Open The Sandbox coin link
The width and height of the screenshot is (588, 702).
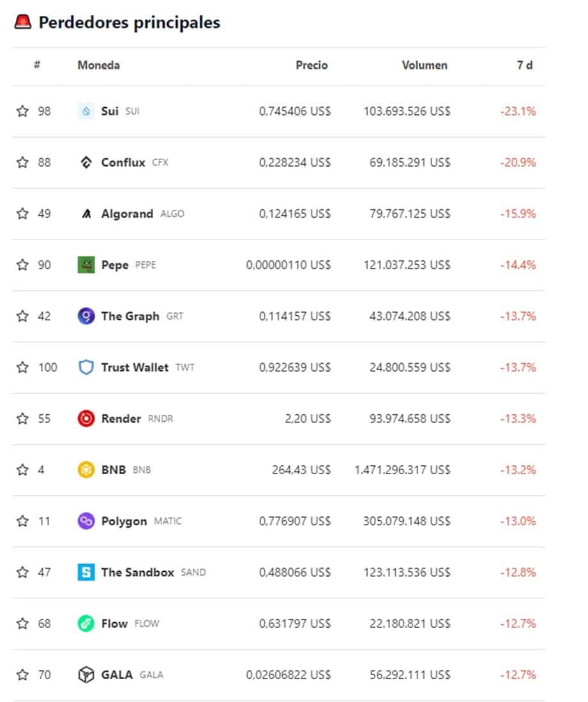pos(137,572)
